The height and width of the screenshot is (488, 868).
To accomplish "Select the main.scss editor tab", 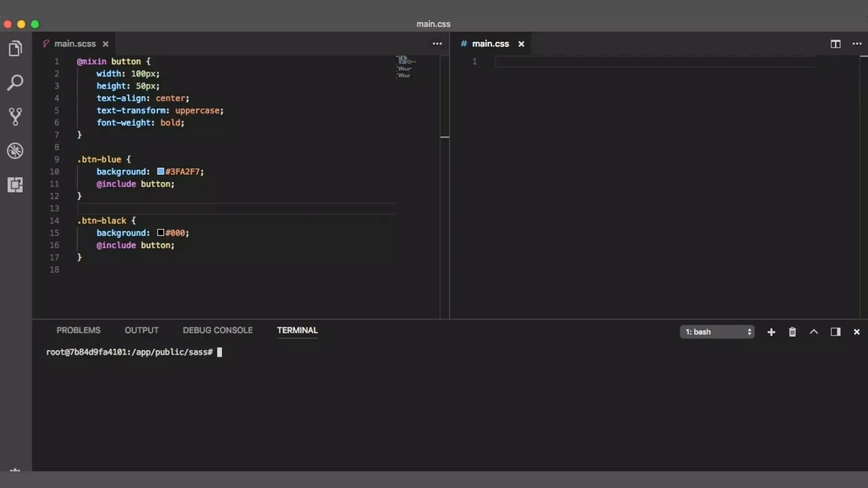I will (75, 44).
